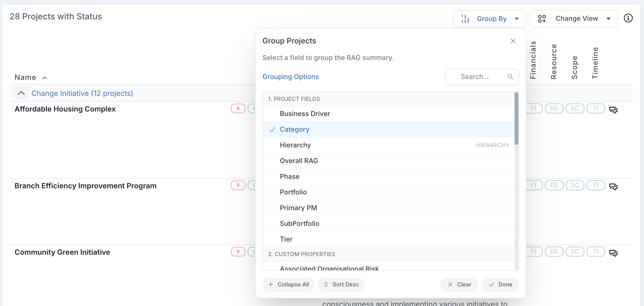The height and width of the screenshot is (306, 644).
Task: Open the Change View dropdown
Action: [574, 19]
